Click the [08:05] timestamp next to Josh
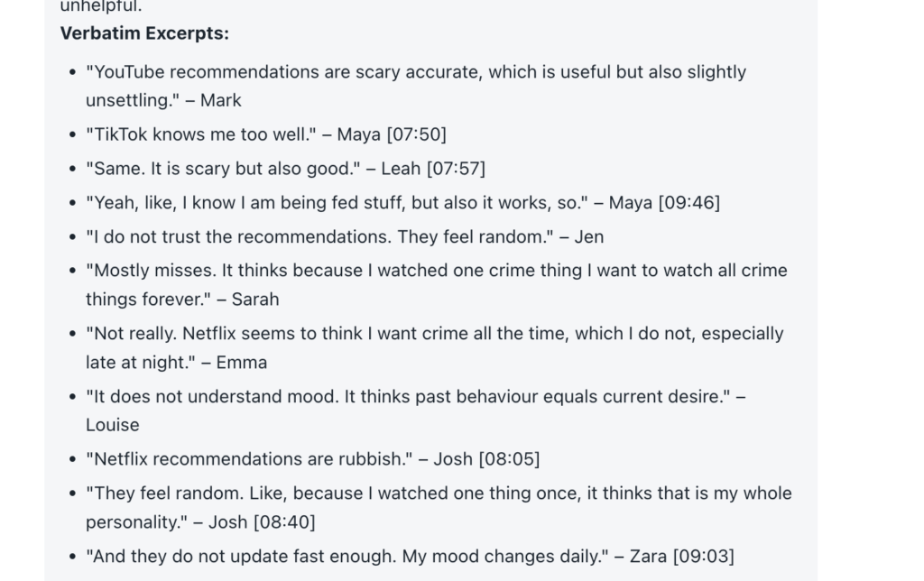The image size is (924, 581). click(x=510, y=459)
